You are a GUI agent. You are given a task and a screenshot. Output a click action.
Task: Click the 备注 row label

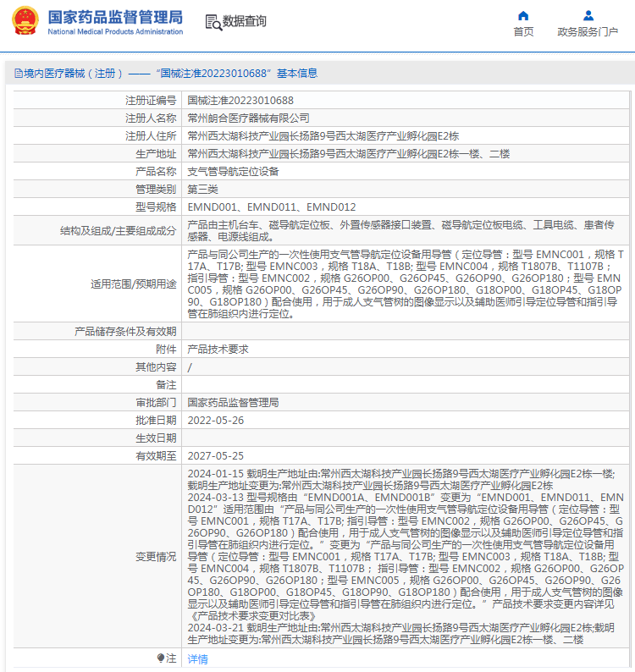pos(166,385)
